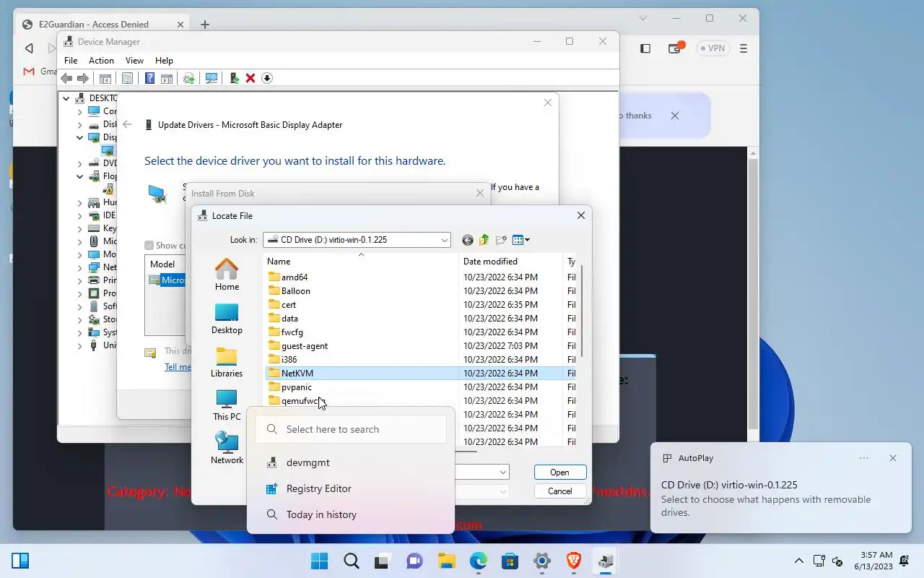Select This PC in Locate File places bar
Viewport: 924px width, 578px height.
[x=227, y=405]
